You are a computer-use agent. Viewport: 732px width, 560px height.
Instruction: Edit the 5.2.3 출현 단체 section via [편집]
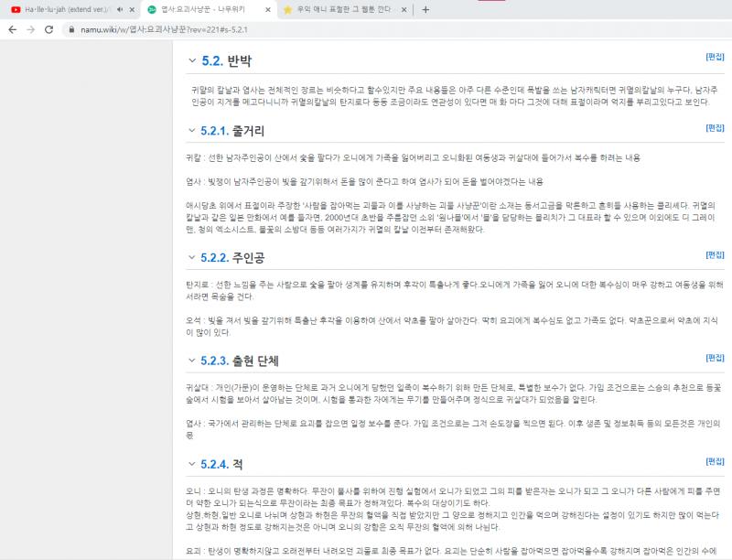point(715,358)
